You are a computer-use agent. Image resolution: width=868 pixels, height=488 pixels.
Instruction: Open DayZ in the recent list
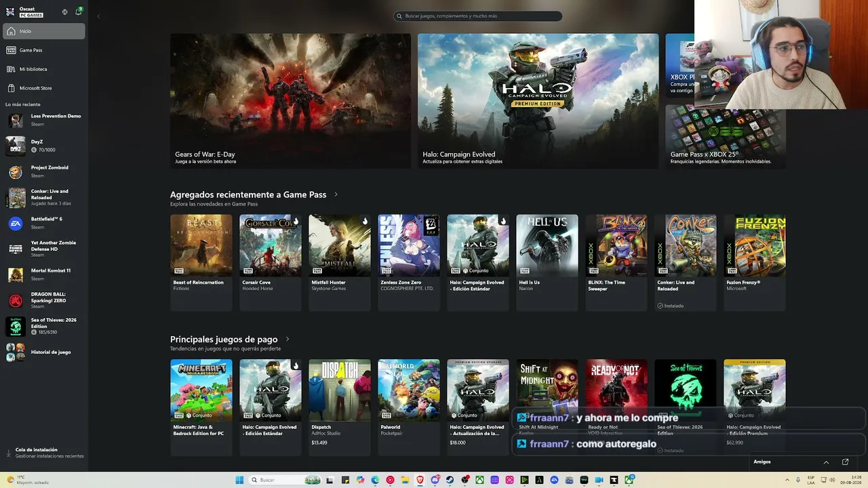coord(44,146)
